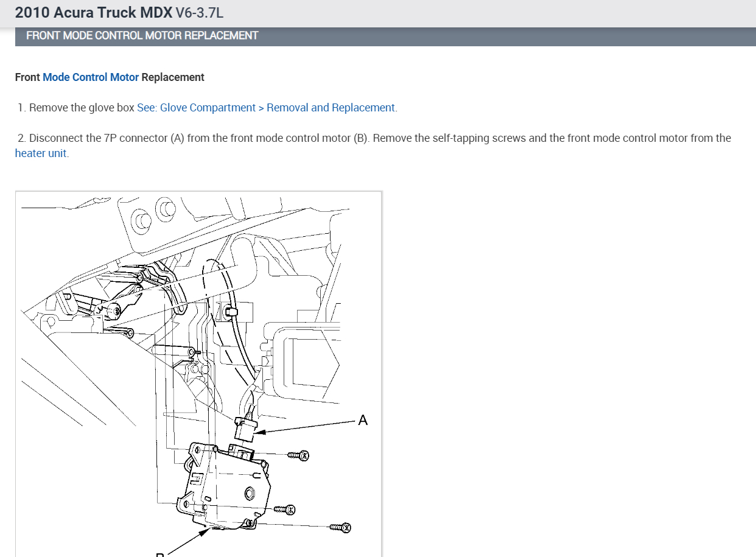Follow the heater unit link

[41, 153]
